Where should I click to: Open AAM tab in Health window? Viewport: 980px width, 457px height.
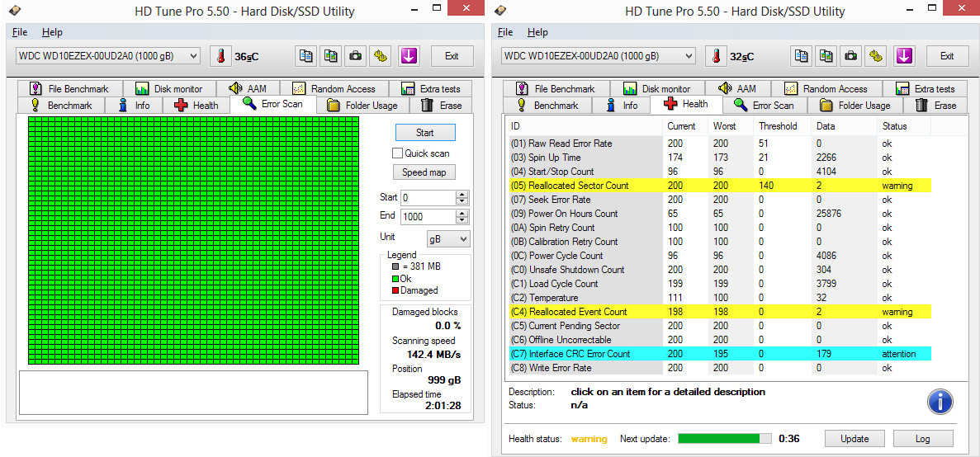pyautogui.click(x=737, y=88)
